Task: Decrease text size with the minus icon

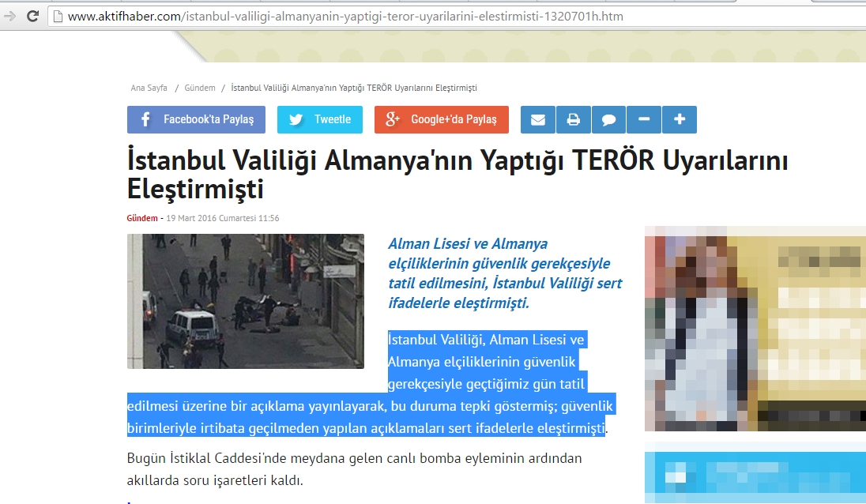Action: pos(644,120)
